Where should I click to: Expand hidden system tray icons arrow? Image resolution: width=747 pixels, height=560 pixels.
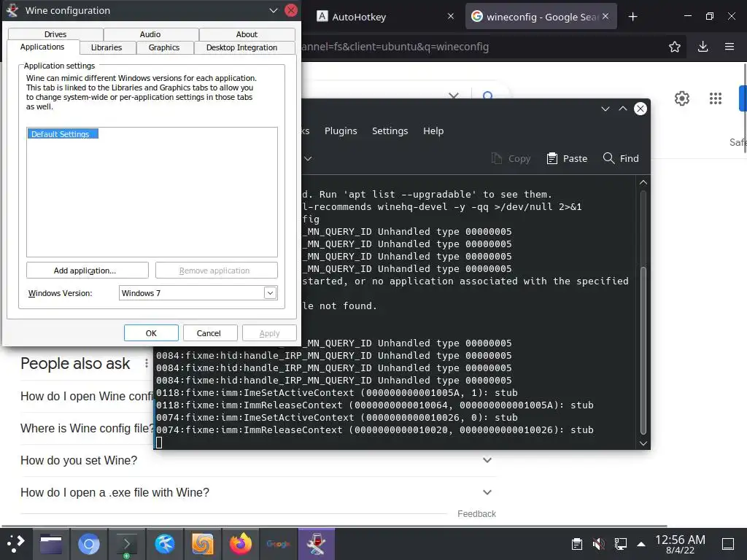coord(641,544)
